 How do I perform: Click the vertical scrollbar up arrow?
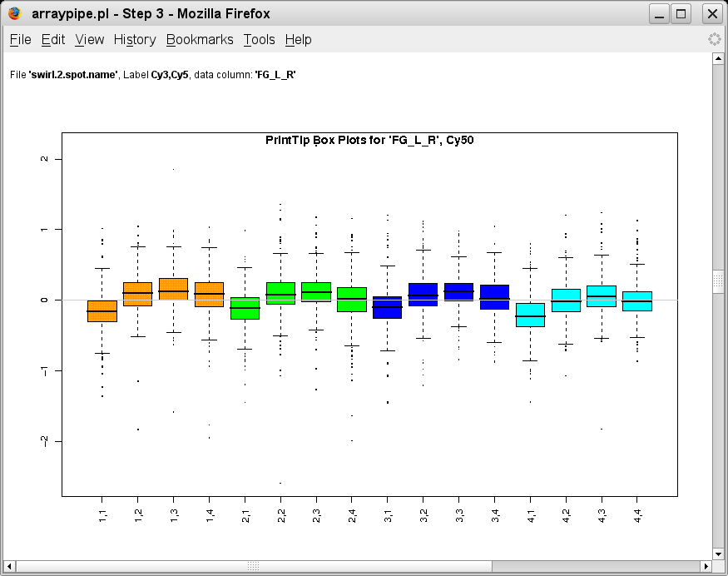pos(718,58)
